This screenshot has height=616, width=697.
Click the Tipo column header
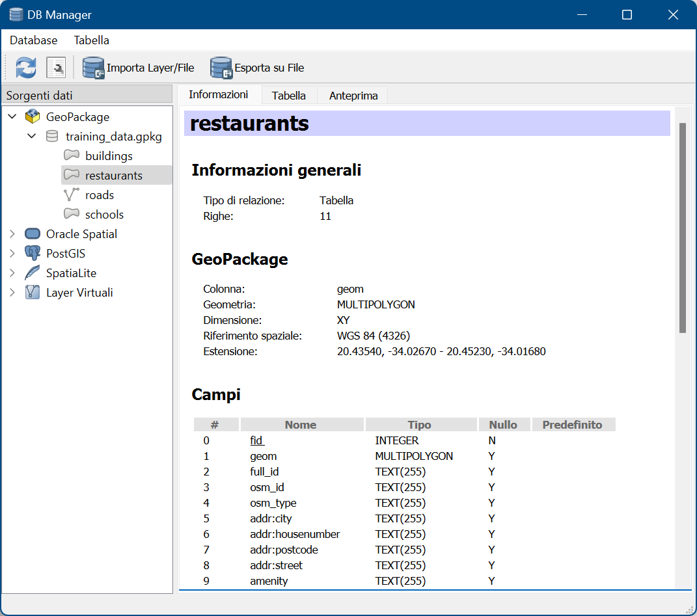click(x=420, y=425)
